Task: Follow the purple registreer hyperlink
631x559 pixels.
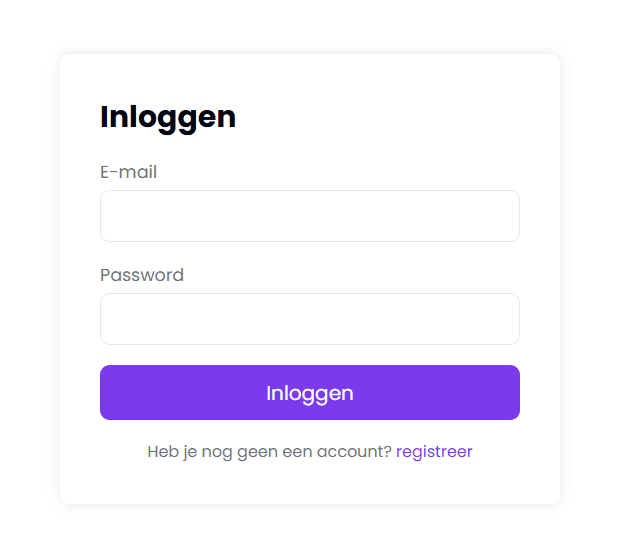Action: (x=434, y=451)
